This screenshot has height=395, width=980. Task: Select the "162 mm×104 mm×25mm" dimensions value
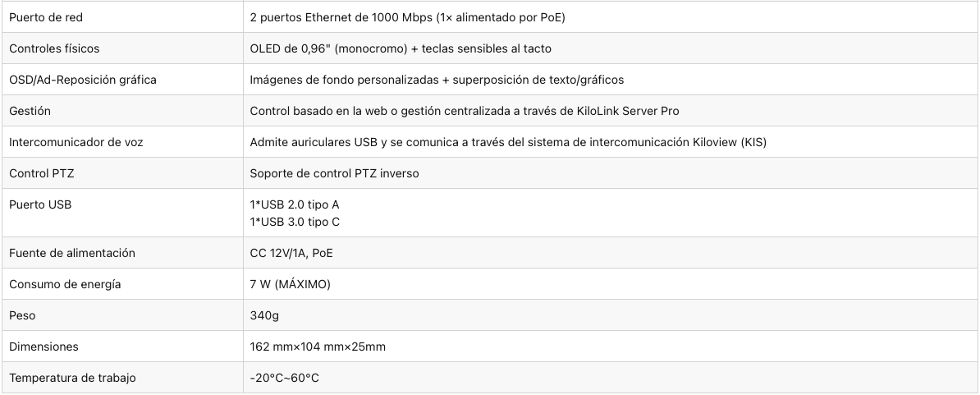[318, 347]
